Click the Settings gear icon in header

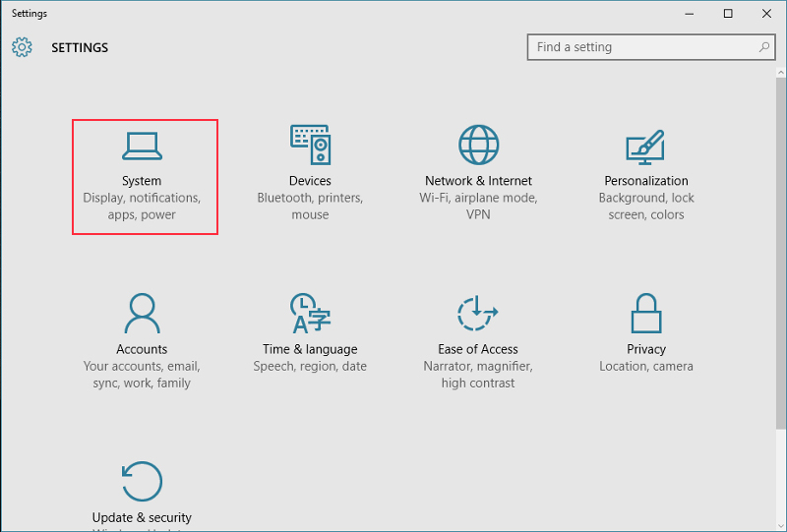coord(22,47)
